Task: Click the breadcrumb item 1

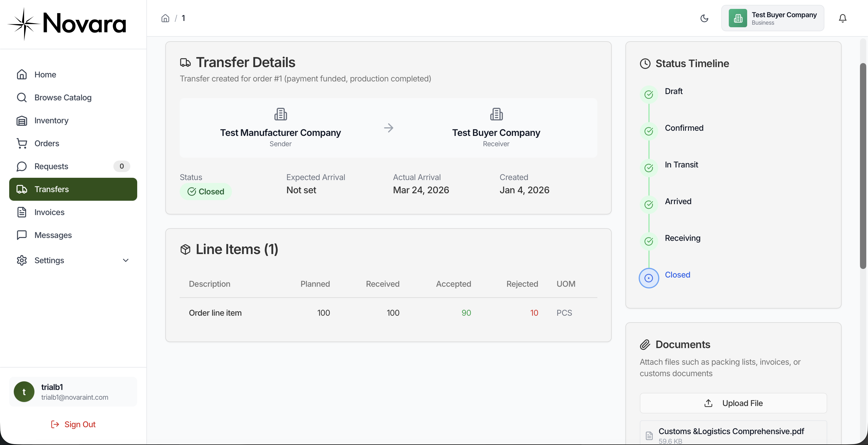Action: tap(183, 18)
